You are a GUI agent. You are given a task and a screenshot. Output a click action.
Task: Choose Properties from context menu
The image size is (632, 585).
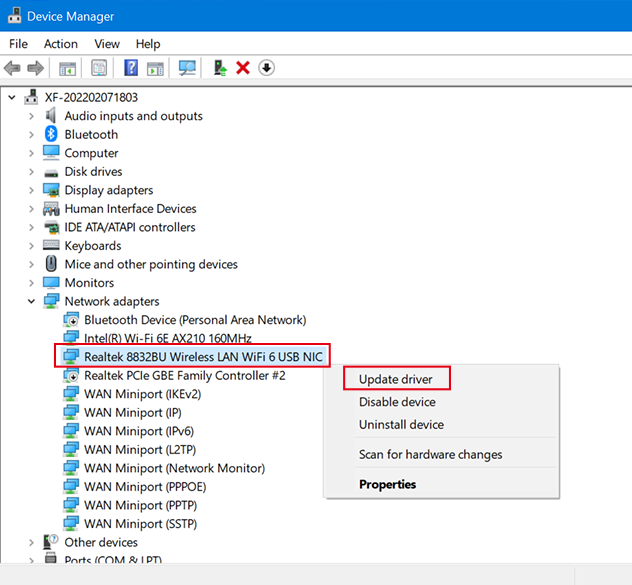click(x=387, y=484)
